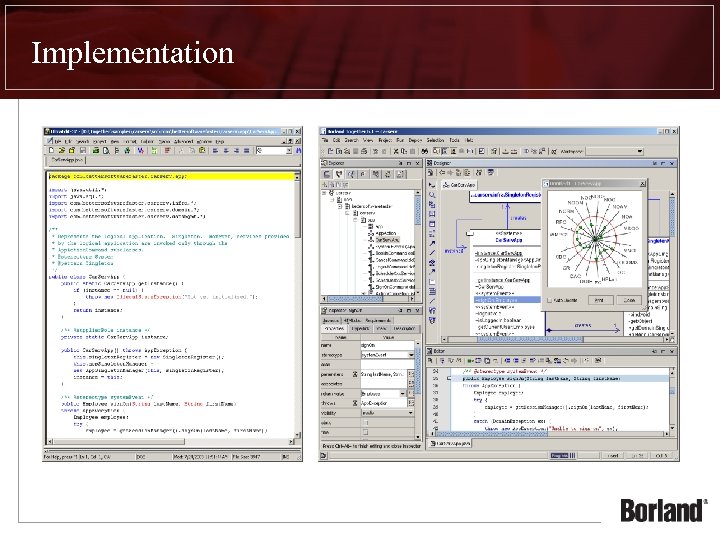Collapse the carserv package node in the Explorer tree
The height and width of the screenshot is (540, 720).
tap(347, 213)
